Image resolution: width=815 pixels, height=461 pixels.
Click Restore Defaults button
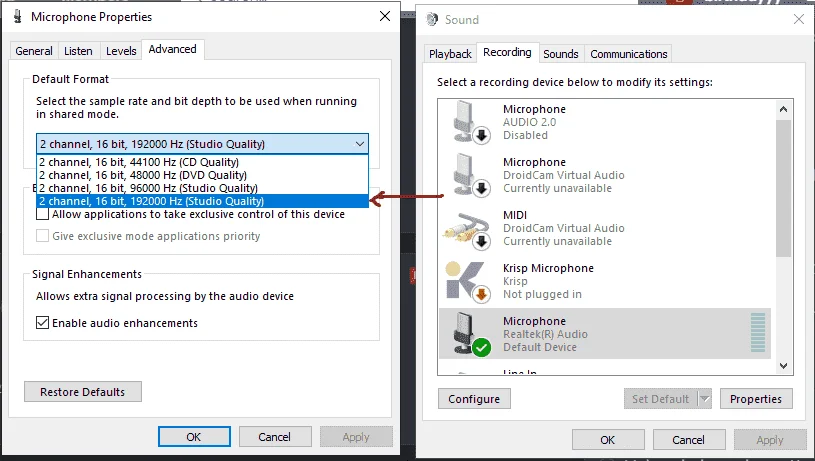(x=83, y=392)
